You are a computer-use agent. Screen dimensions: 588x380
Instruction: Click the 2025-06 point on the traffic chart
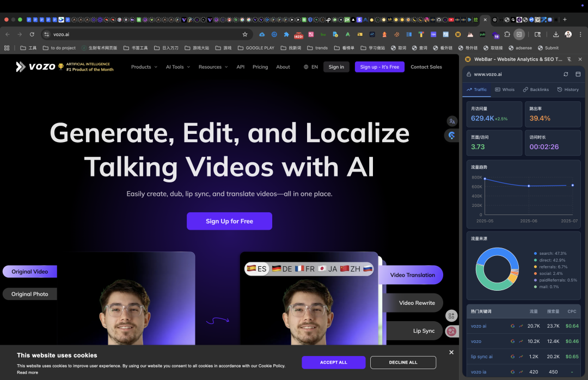click(529, 186)
